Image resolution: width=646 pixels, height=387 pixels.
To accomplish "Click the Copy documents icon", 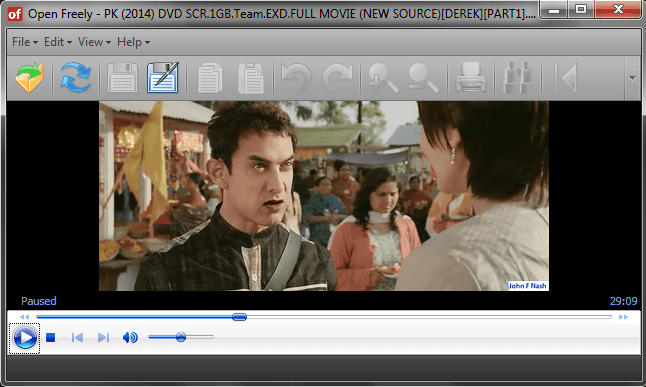I will pos(210,77).
